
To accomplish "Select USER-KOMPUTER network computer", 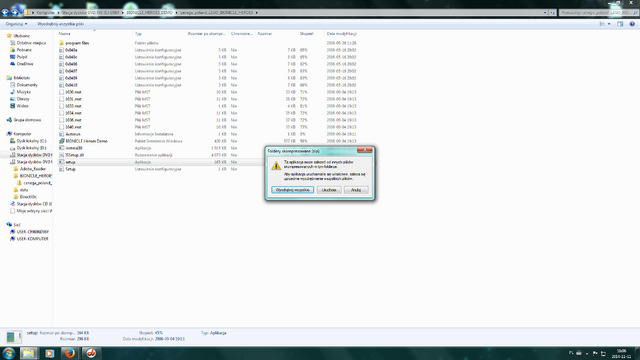I will click(x=32, y=239).
